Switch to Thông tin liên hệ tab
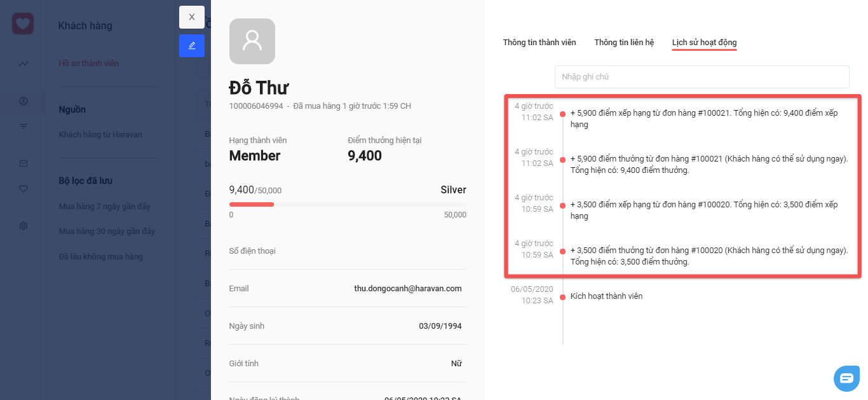This screenshot has width=868, height=400. coord(624,43)
